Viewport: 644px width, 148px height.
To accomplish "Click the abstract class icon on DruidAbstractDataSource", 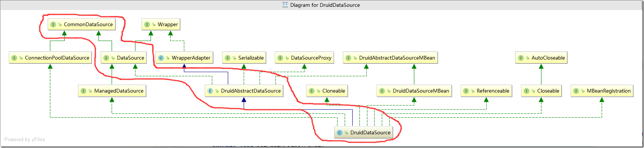I will 210,91.
